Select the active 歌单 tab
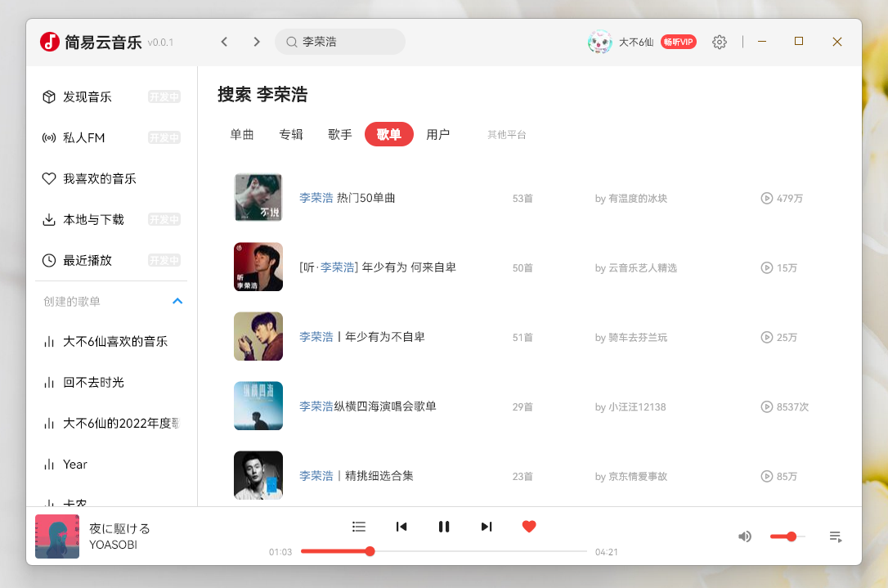 (x=389, y=134)
